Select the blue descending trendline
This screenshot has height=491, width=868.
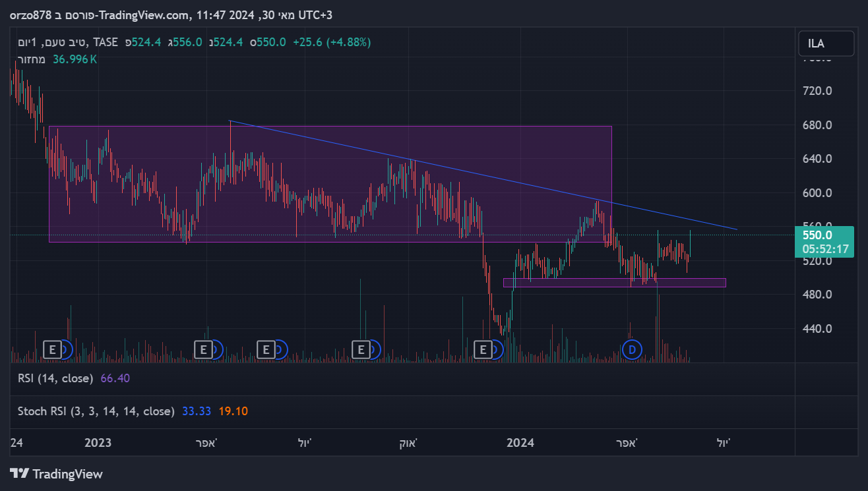click(483, 175)
